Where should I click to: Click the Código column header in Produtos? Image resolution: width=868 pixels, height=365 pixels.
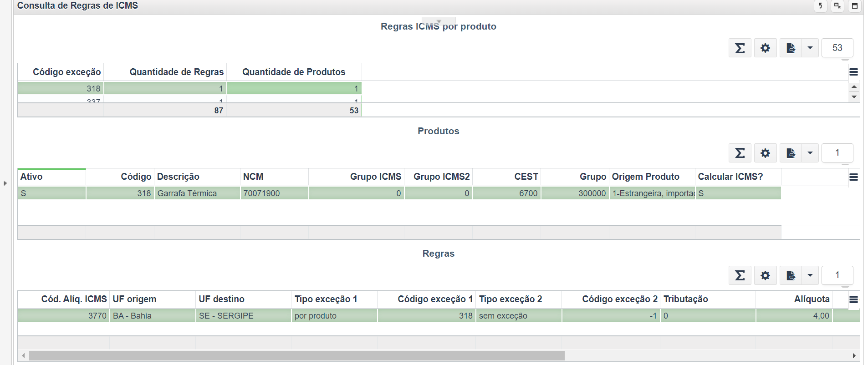pyautogui.click(x=120, y=177)
